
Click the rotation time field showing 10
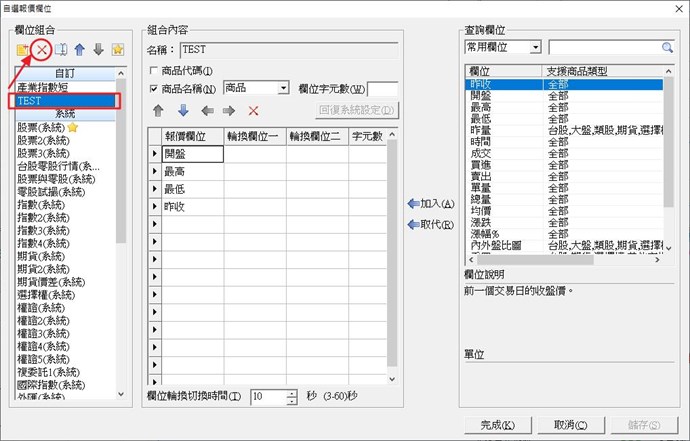[x=268, y=397]
